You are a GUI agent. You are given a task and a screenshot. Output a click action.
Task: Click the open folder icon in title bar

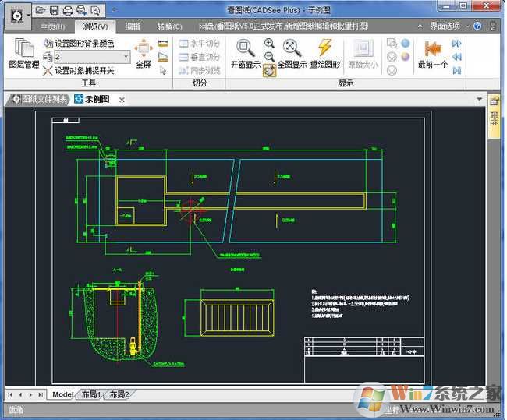[40, 11]
